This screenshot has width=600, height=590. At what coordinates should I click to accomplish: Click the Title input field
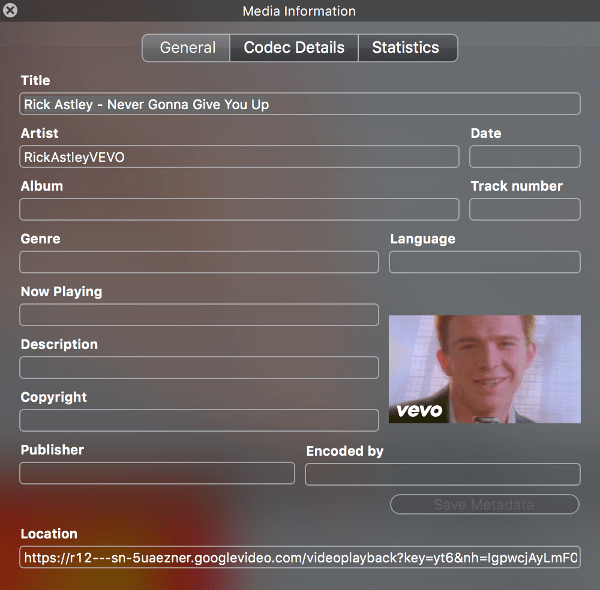click(300, 104)
